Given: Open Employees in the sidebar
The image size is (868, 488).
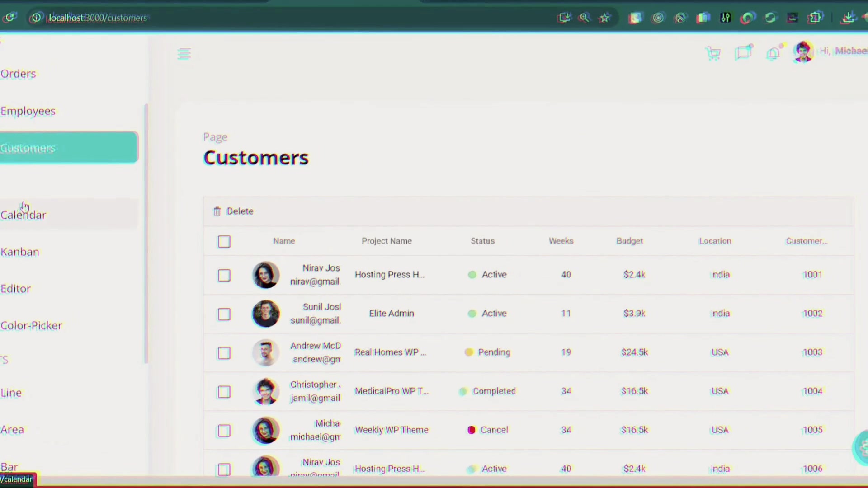Looking at the screenshot, I should click(x=28, y=111).
